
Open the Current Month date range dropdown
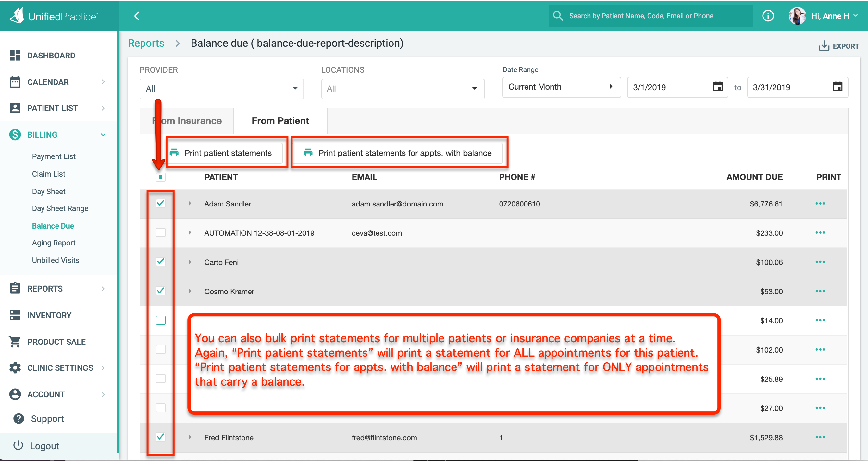(561, 87)
